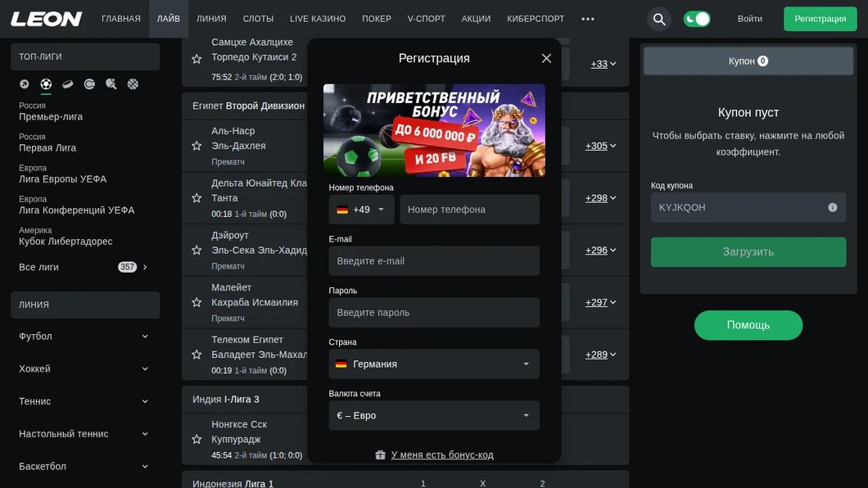The width and height of the screenshot is (868, 488).
Task: Expand the Настольный теннис section
Action: click(84, 434)
